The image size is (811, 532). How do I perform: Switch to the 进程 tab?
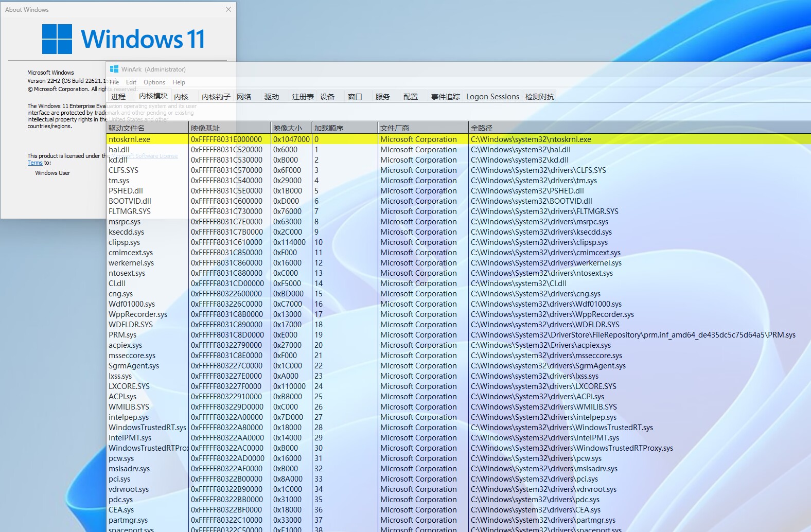[x=118, y=97]
